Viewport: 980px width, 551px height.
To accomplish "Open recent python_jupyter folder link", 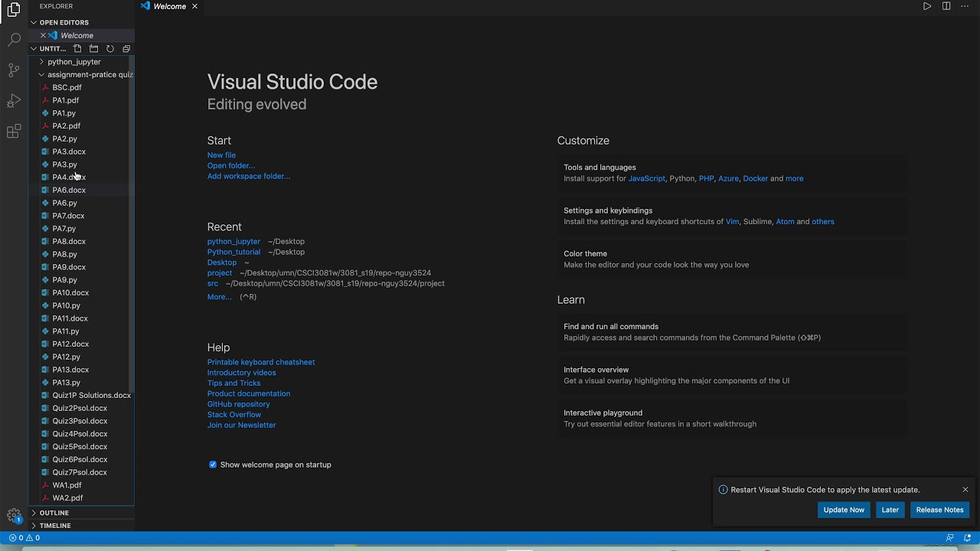I will (x=234, y=242).
